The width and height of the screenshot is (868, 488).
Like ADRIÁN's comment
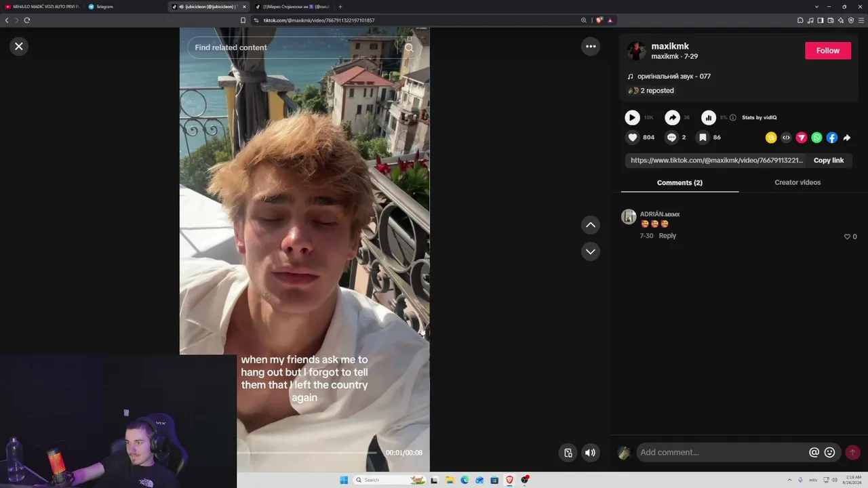pyautogui.click(x=847, y=237)
